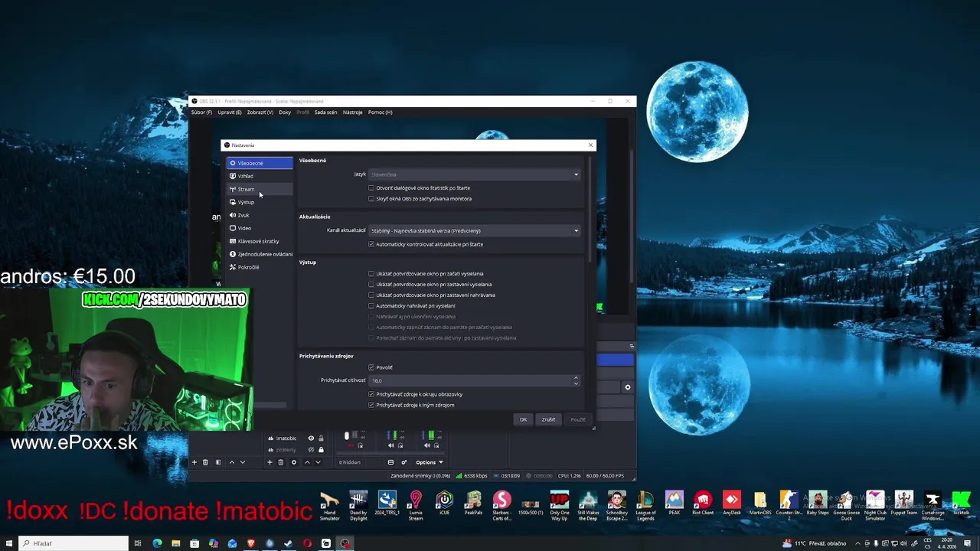Open Steam from the taskbar
The image size is (980, 551).
point(288,543)
